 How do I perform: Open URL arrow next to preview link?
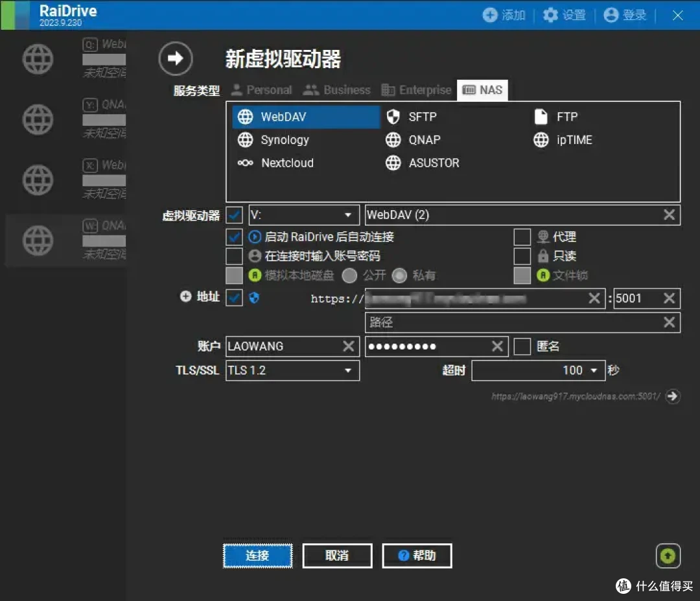(672, 396)
